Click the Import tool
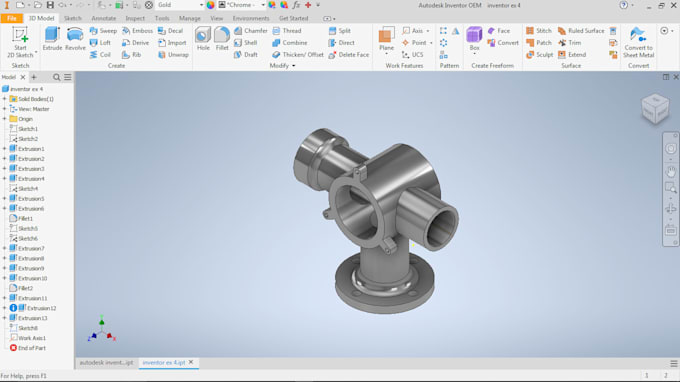Viewport: 680px width, 382px height. 172,42
